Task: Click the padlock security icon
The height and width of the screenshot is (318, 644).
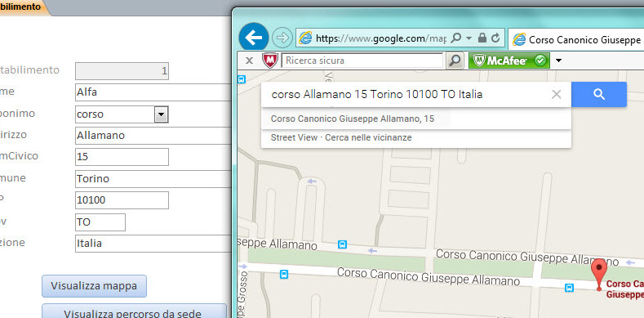Action: pos(482,38)
